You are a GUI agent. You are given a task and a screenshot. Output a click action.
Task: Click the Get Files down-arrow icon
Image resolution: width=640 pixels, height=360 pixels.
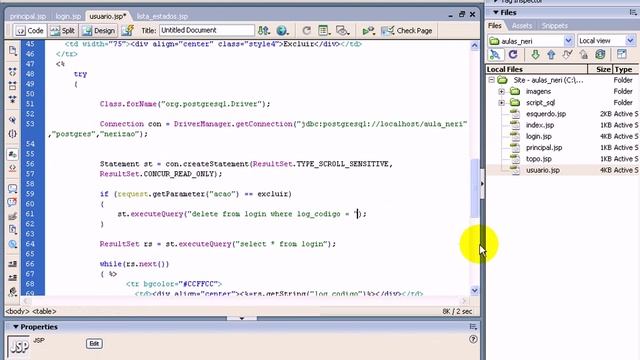click(535, 54)
